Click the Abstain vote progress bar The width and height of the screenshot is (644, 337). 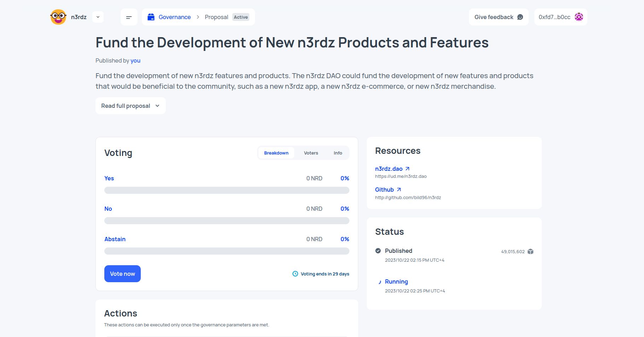tap(227, 251)
